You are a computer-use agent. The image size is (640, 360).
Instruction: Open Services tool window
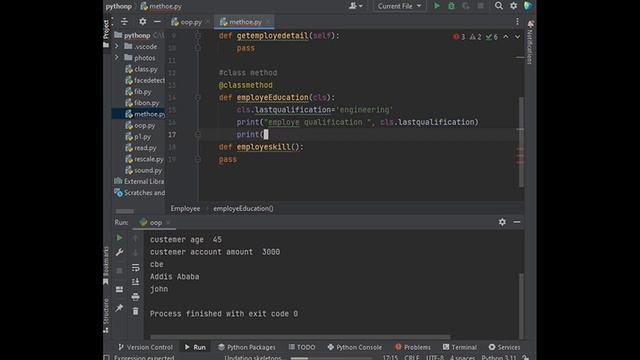(x=504, y=347)
